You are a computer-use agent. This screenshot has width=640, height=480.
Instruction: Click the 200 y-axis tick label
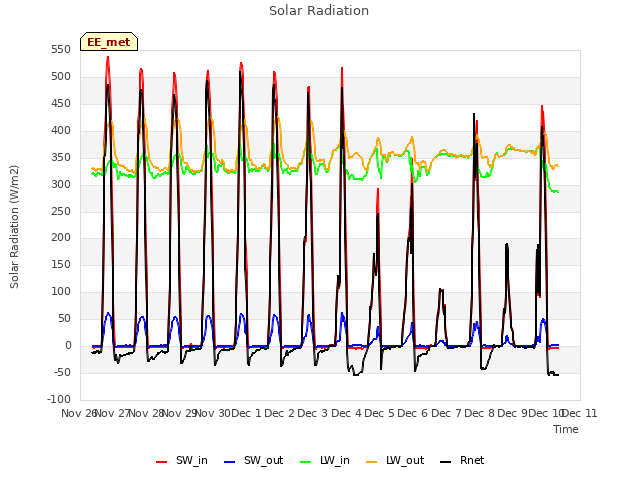61,238
